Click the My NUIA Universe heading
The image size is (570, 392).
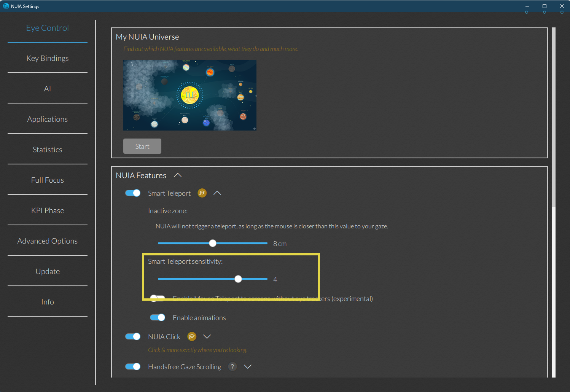pos(147,37)
